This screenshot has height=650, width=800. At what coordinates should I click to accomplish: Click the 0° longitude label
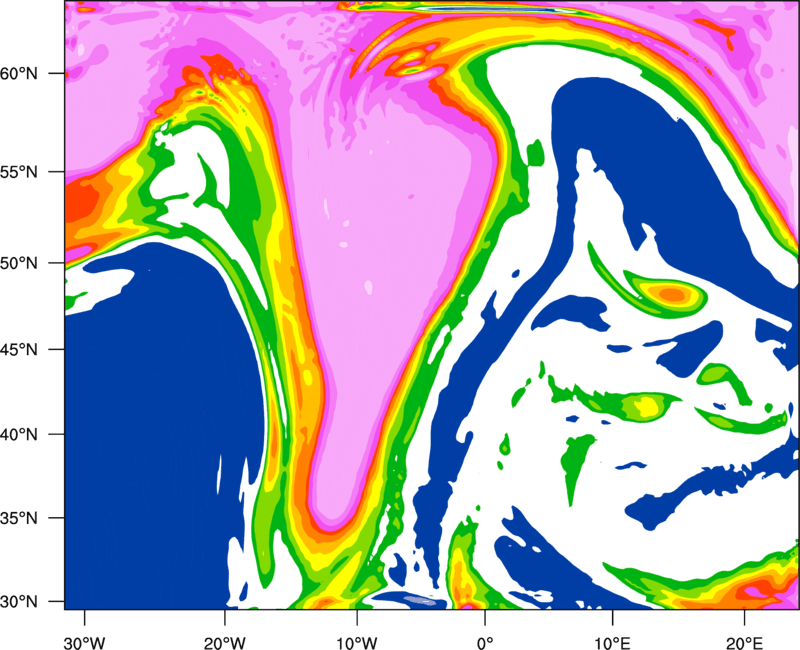(x=485, y=643)
